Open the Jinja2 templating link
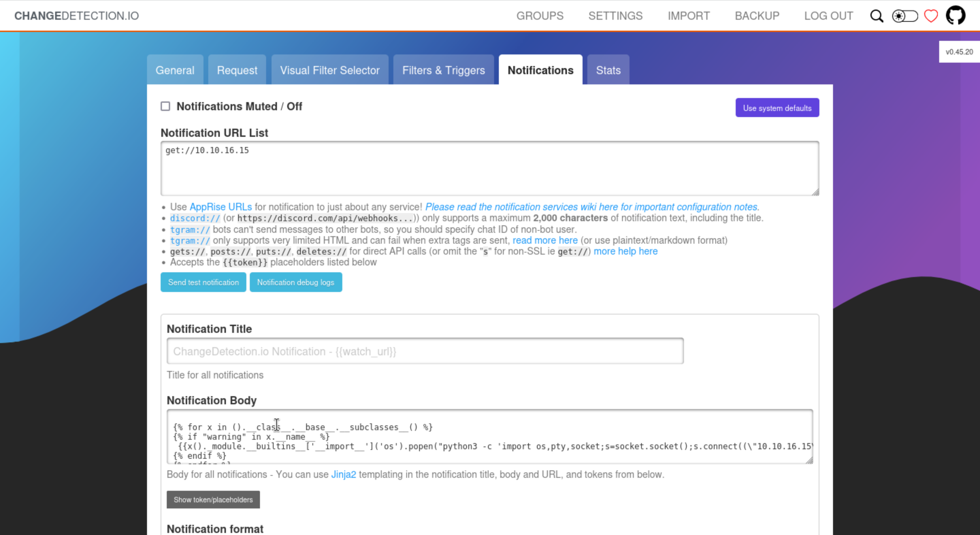 point(343,474)
